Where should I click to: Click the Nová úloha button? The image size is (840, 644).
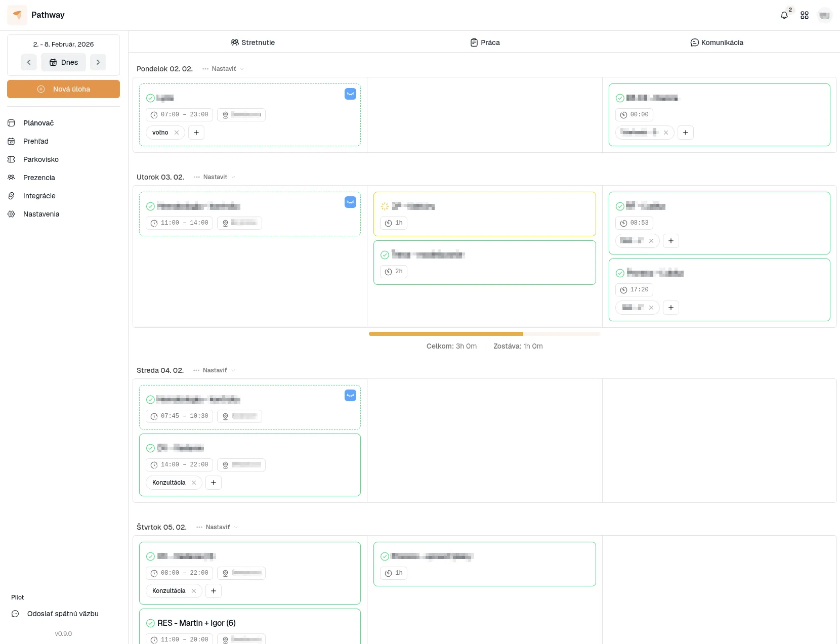tap(63, 89)
